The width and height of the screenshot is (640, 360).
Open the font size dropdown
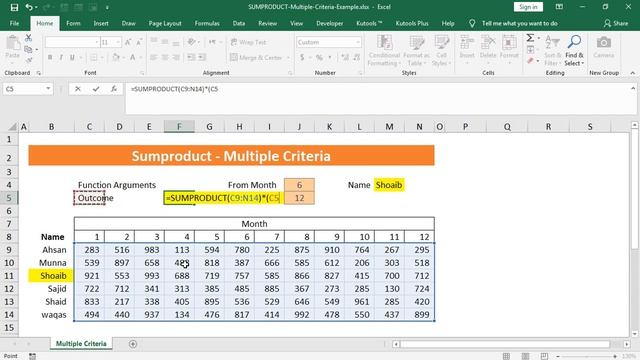pyautogui.click(x=118, y=42)
